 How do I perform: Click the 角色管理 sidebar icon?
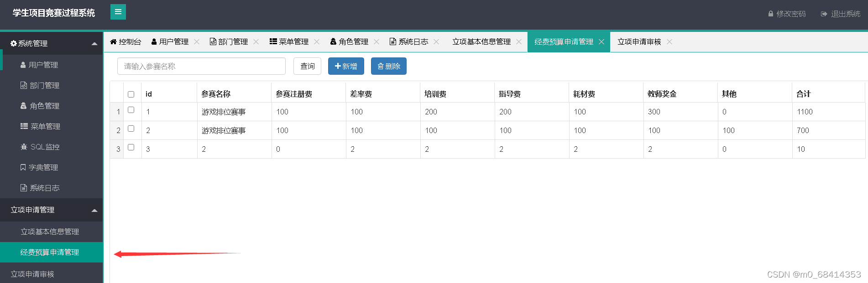pyautogui.click(x=24, y=106)
